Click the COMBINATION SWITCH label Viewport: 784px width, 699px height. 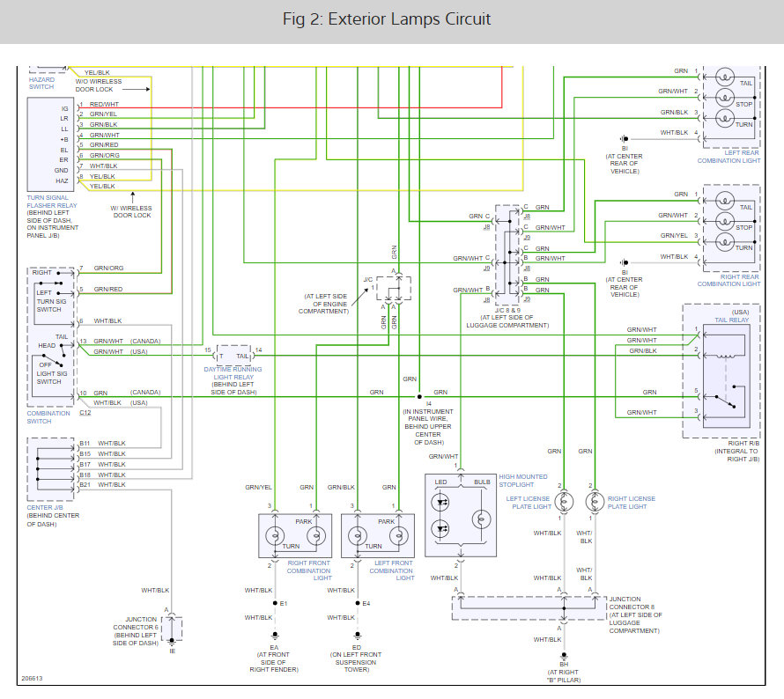coord(48,417)
